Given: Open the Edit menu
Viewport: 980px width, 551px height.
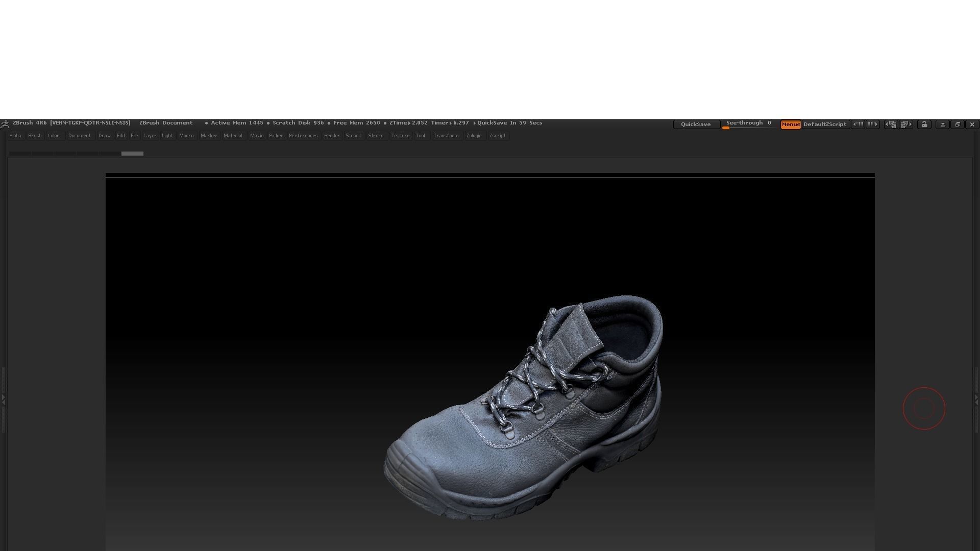Looking at the screenshot, I should pos(121,136).
